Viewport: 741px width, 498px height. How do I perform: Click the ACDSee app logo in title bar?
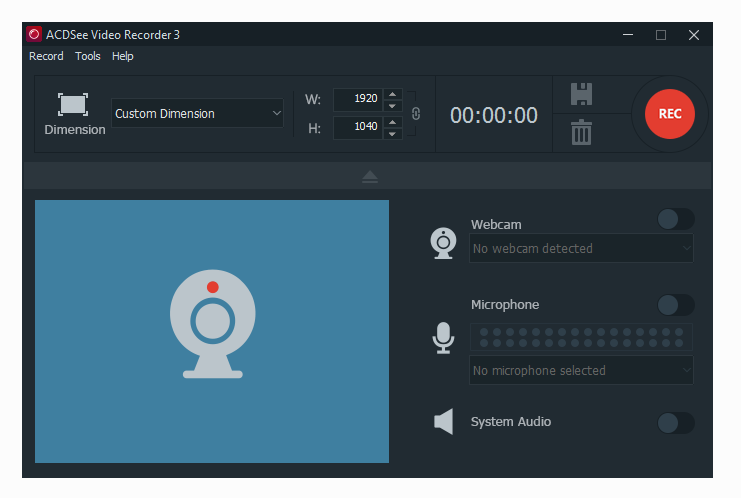pyautogui.click(x=34, y=34)
